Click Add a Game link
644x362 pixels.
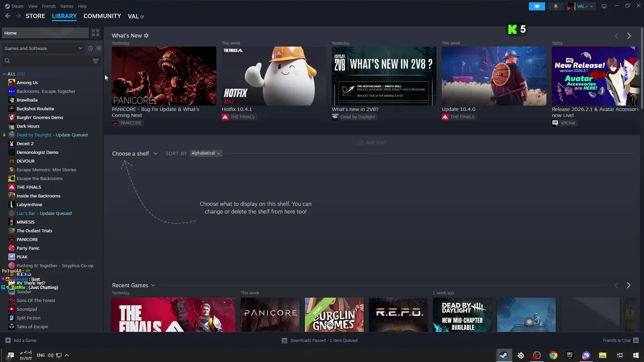click(x=25, y=340)
